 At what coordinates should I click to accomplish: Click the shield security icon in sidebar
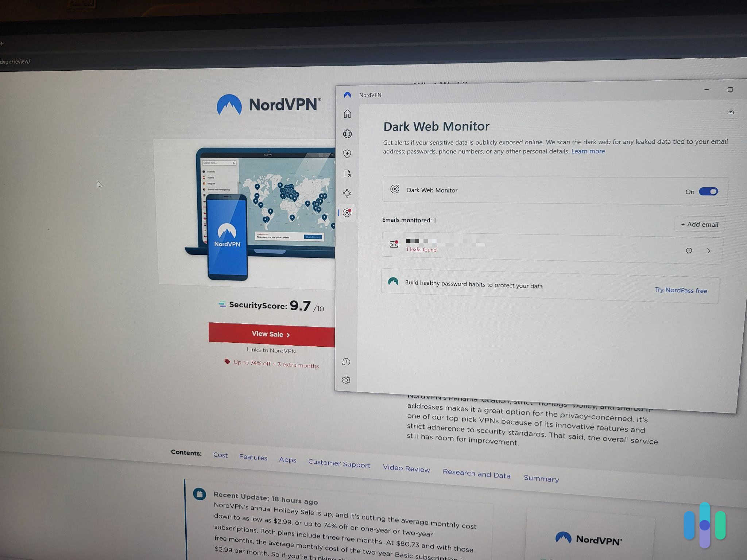[x=348, y=153]
